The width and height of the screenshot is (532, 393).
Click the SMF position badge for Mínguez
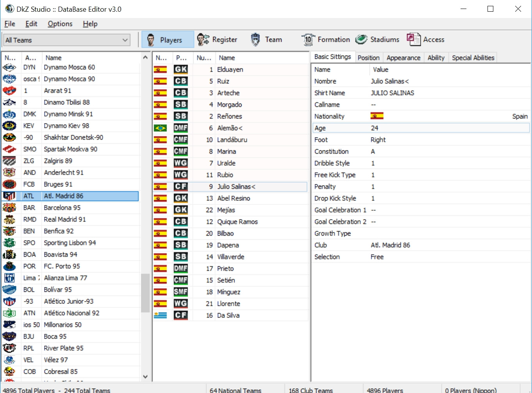[181, 292]
